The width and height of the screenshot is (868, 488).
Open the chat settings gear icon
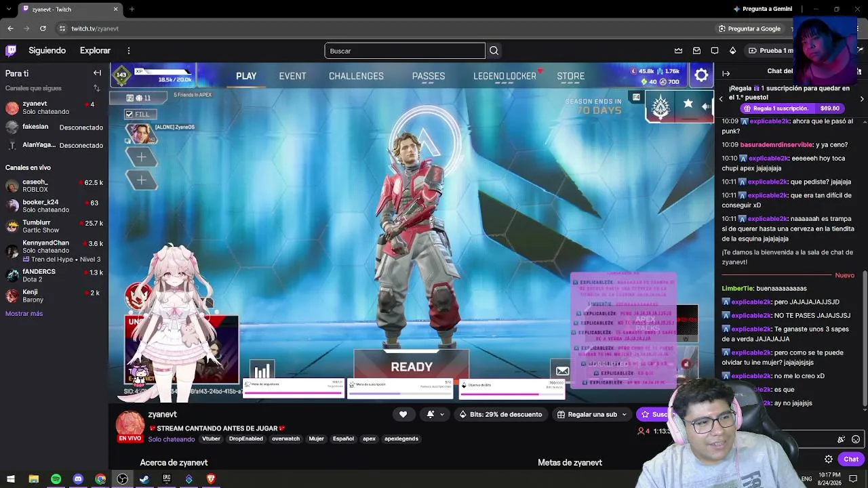coord(829,460)
